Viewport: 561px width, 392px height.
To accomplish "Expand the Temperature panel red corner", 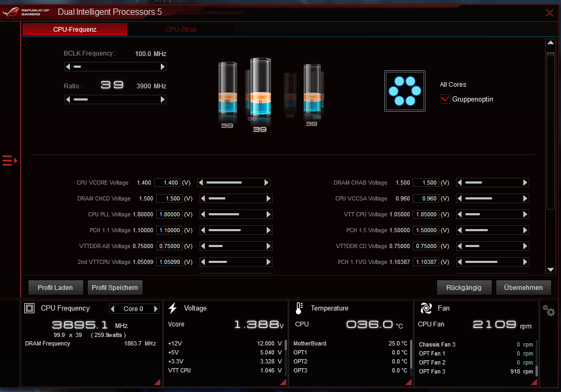I will (409, 382).
